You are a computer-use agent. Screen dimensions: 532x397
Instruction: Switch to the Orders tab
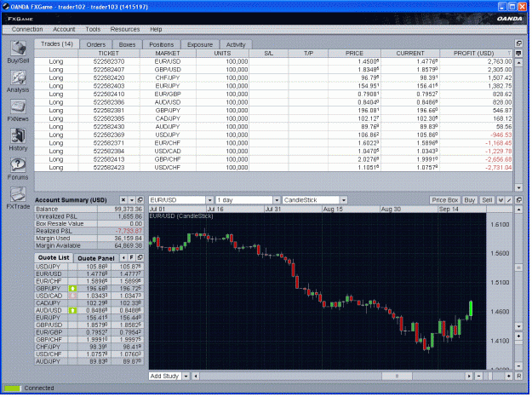[x=96, y=44]
